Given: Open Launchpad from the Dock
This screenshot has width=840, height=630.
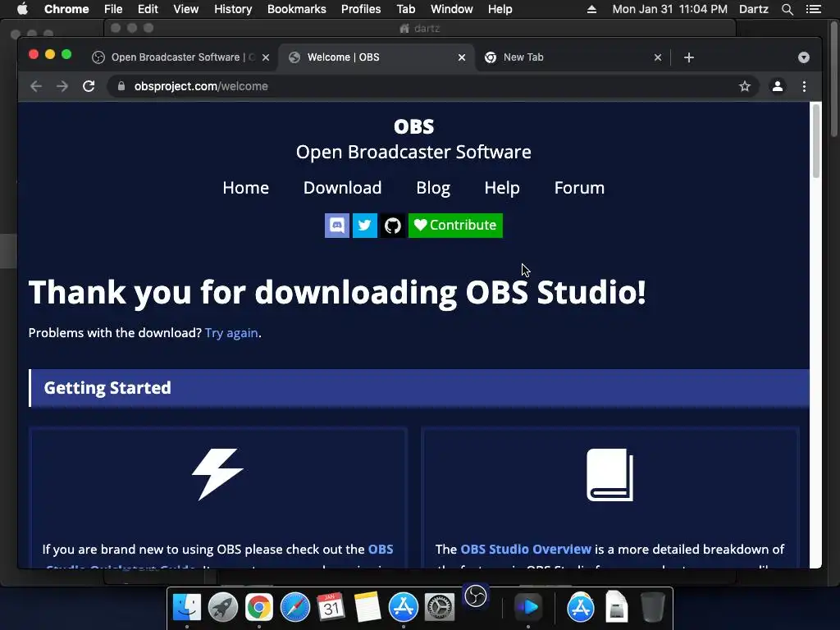Looking at the screenshot, I should click(223, 607).
